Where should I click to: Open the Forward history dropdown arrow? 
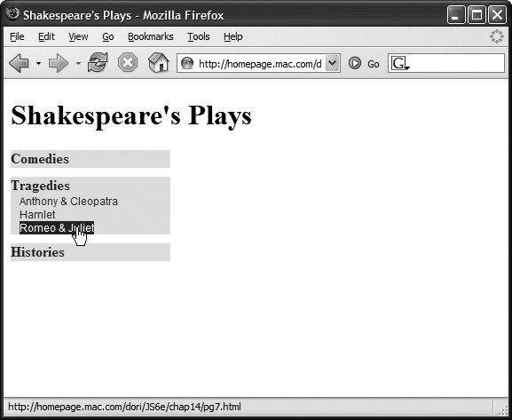click(78, 63)
